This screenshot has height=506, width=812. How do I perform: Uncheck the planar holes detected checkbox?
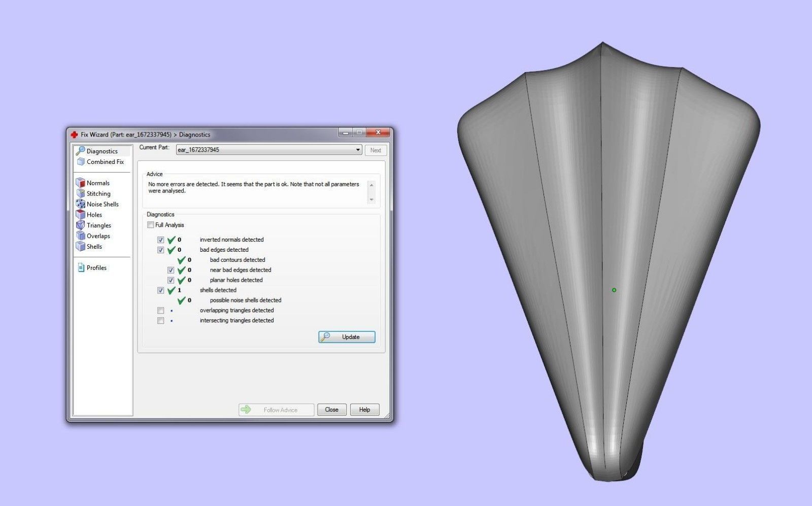(171, 280)
